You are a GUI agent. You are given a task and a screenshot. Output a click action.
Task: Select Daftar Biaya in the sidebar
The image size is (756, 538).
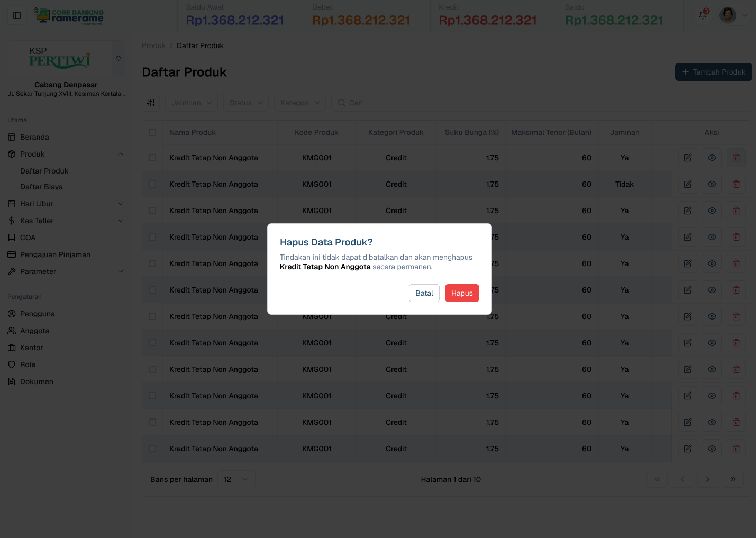click(42, 187)
